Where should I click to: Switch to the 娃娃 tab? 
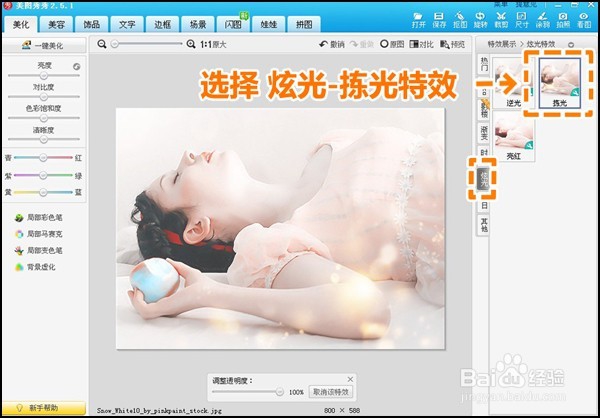(x=269, y=24)
